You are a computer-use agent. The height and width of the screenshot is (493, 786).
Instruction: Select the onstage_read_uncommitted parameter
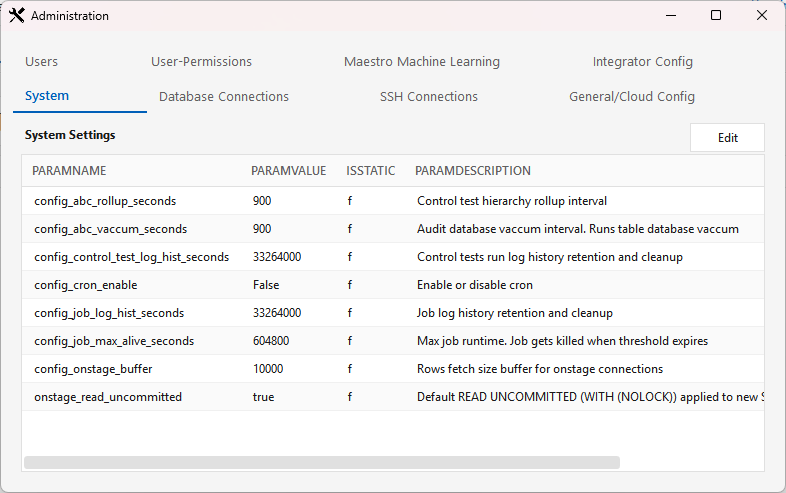coord(108,397)
